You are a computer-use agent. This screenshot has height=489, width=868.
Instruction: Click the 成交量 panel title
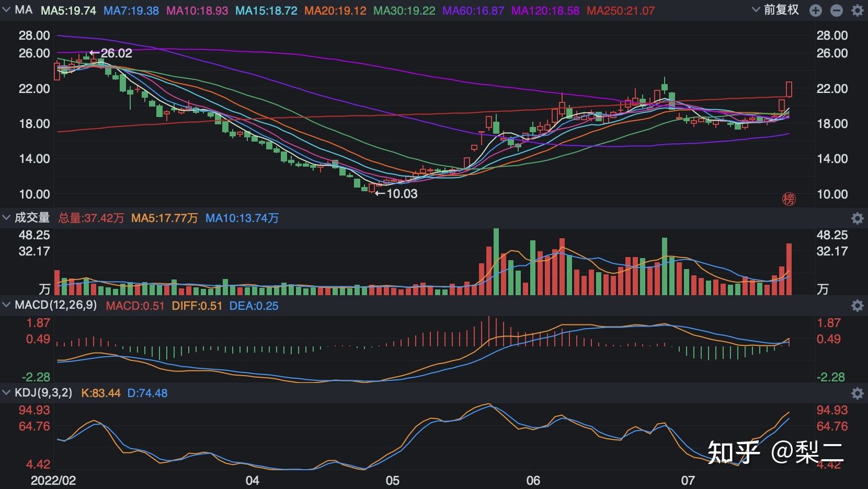coord(32,218)
